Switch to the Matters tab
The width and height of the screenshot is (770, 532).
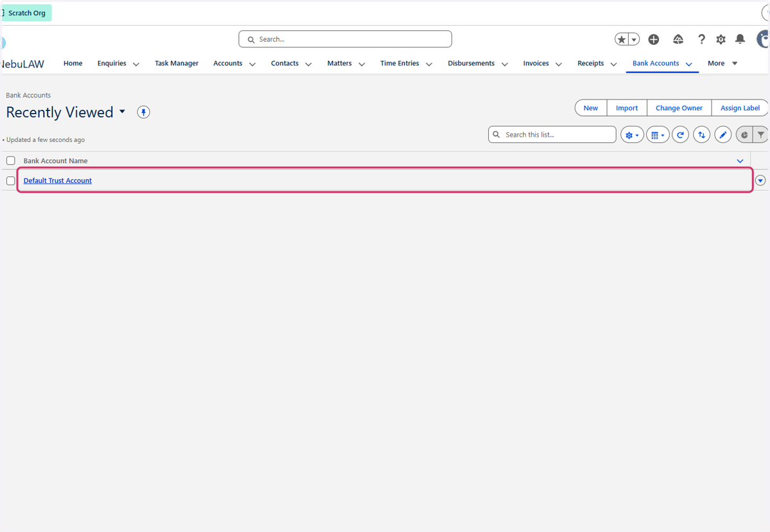(x=339, y=64)
